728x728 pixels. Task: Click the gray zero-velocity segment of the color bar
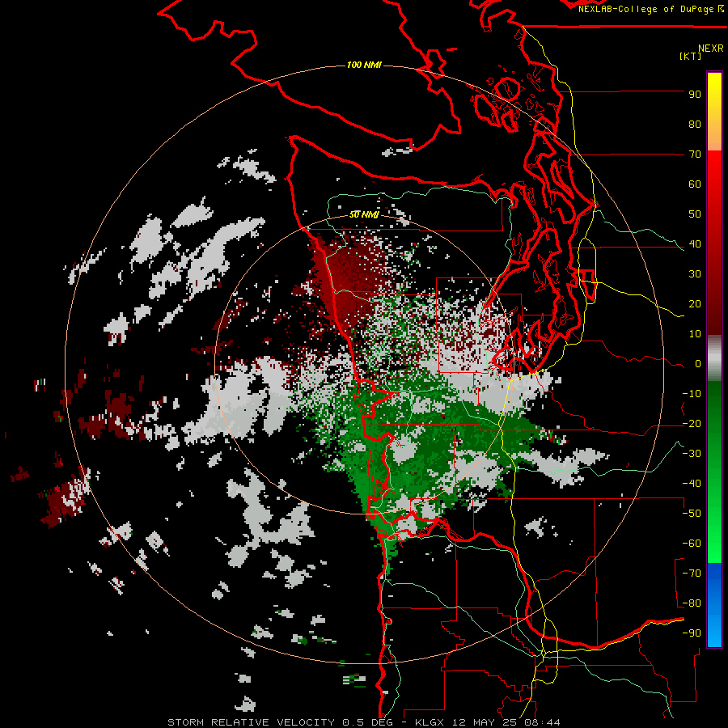pyautogui.click(x=714, y=358)
